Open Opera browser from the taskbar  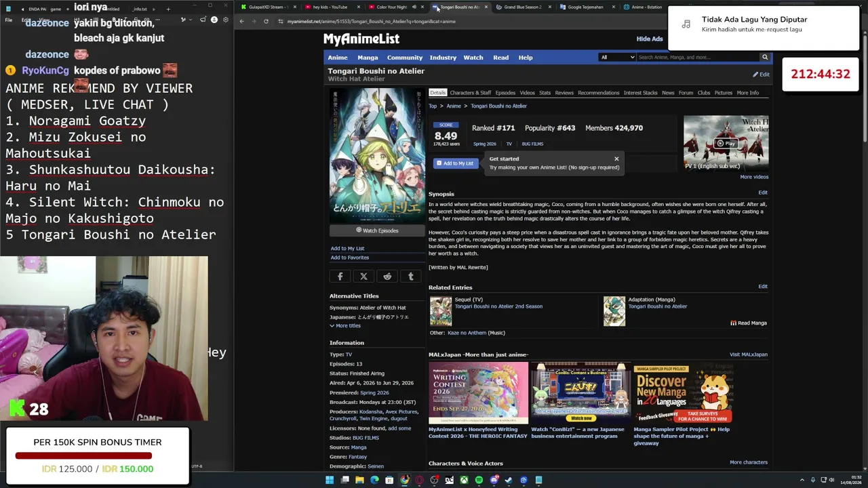click(x=419, y=480)
